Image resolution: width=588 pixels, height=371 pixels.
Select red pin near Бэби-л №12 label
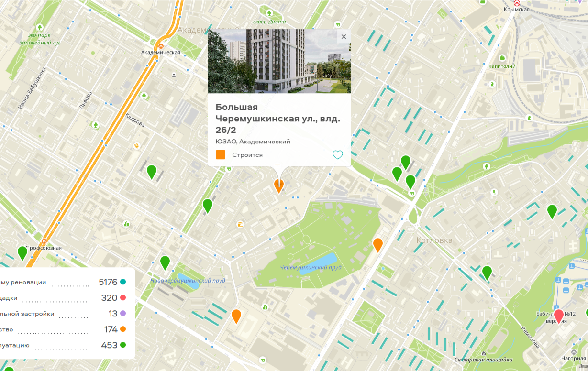[x=558, y=316]
